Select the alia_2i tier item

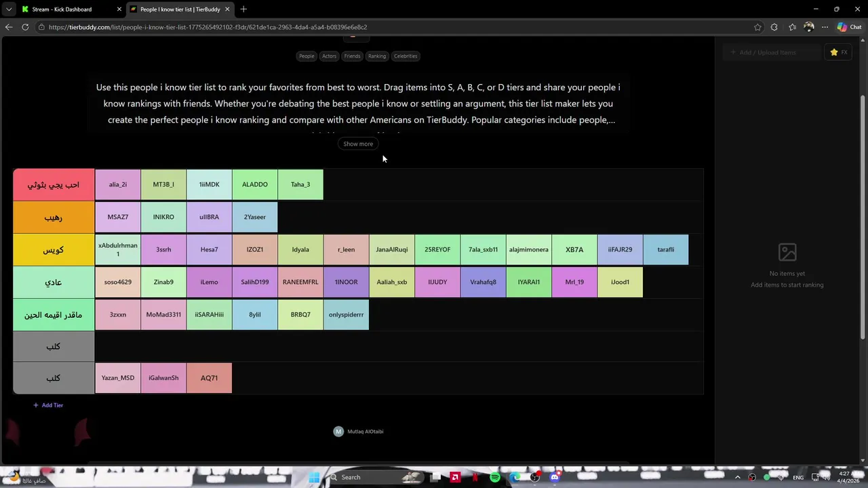pyautogui.click(x=118, y=184)
